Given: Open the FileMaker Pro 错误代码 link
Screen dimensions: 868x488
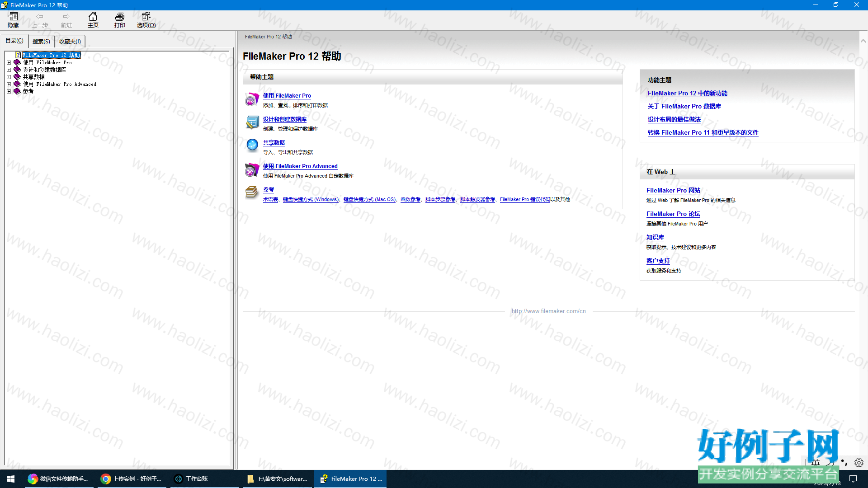Looking at the screenshot, I should click(x=525, y=199).
